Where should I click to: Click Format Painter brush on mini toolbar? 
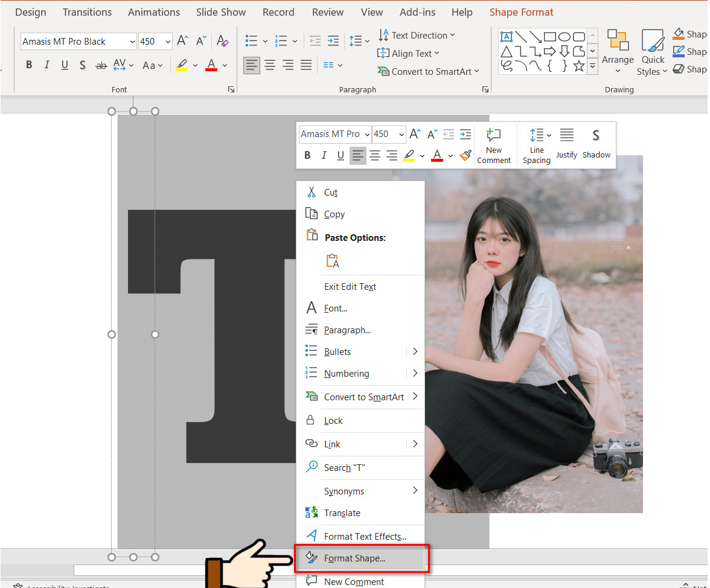point(465,155)
